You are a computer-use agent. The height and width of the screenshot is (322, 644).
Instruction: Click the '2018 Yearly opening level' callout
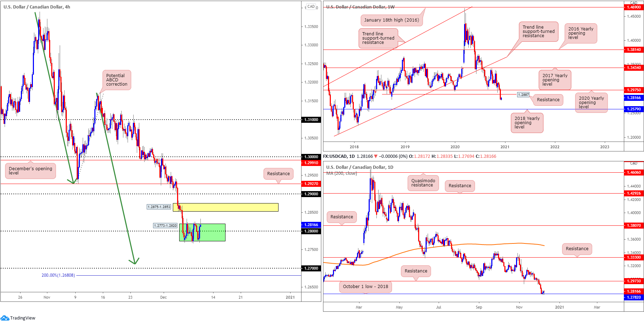pyautogui.click(x=527, y=123)
